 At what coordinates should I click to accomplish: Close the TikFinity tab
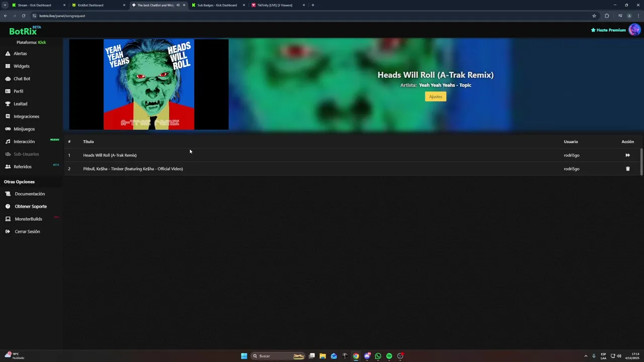click(303, 5)
